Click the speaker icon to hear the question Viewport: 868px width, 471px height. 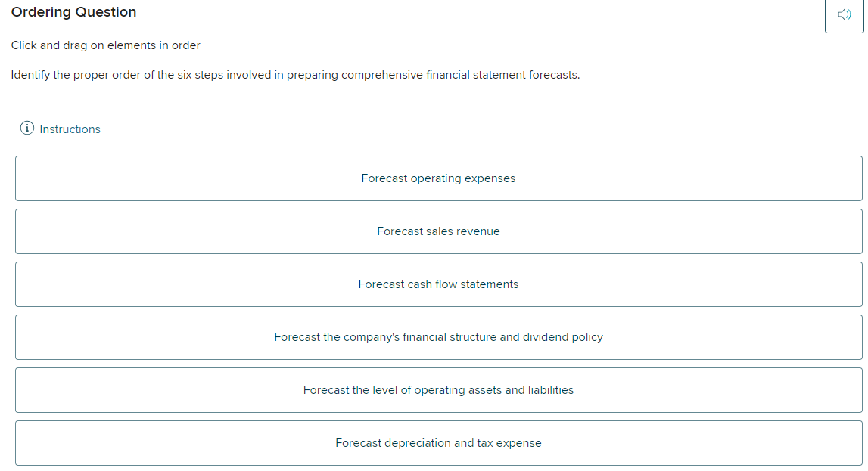tap(844, 14)
